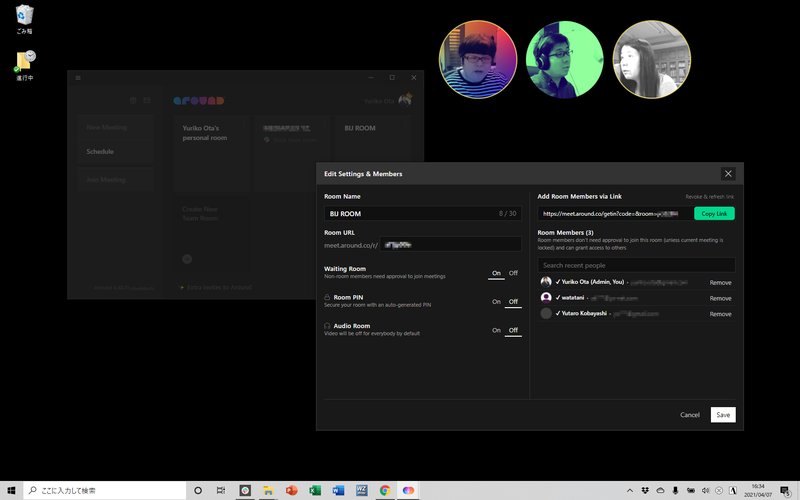Click the Room PIN lock icon
Screen dimensions: 800x500
tap(327, 297)
